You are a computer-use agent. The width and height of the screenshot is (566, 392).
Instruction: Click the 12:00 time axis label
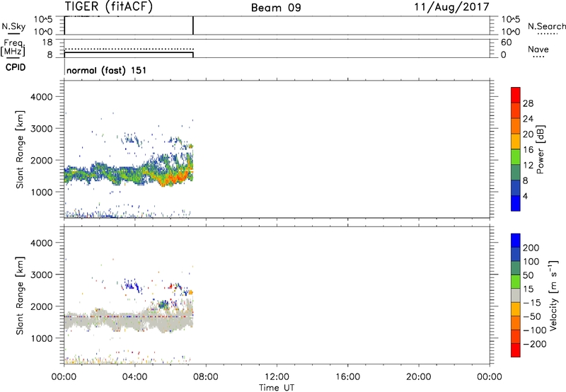coord(277,377)
